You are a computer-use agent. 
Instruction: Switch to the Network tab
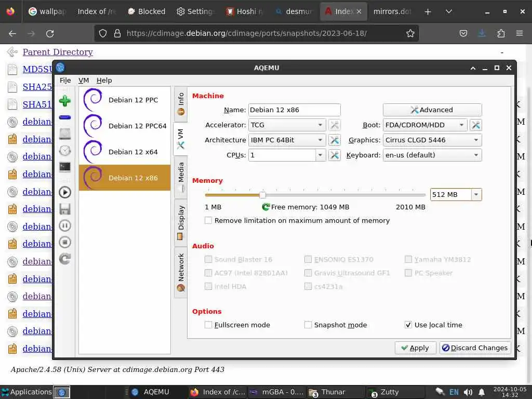[x=181, y=272]
